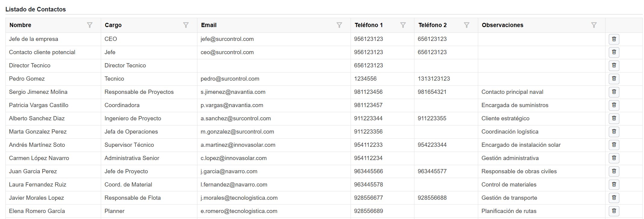
Task: Delete the Jefe de la empresa contact
Action: (614, 39)
